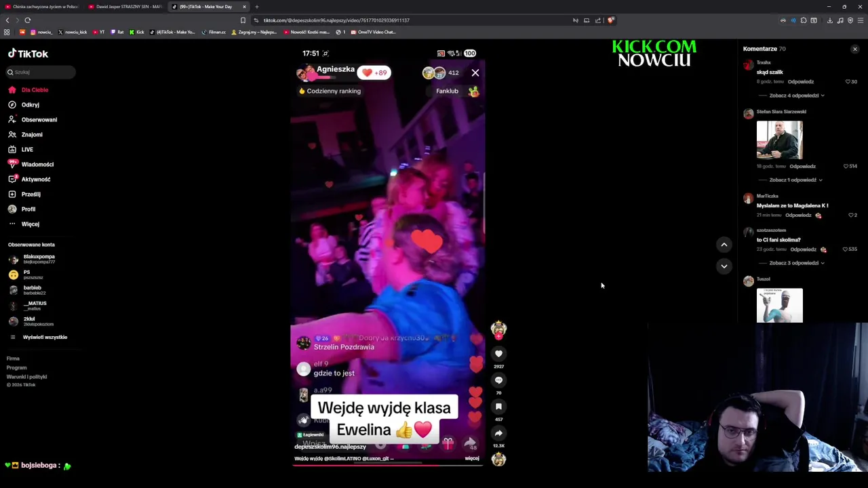Open depeszskolim96.najlepszy author name
The image size is (868, 488).
tap(330, 447)
